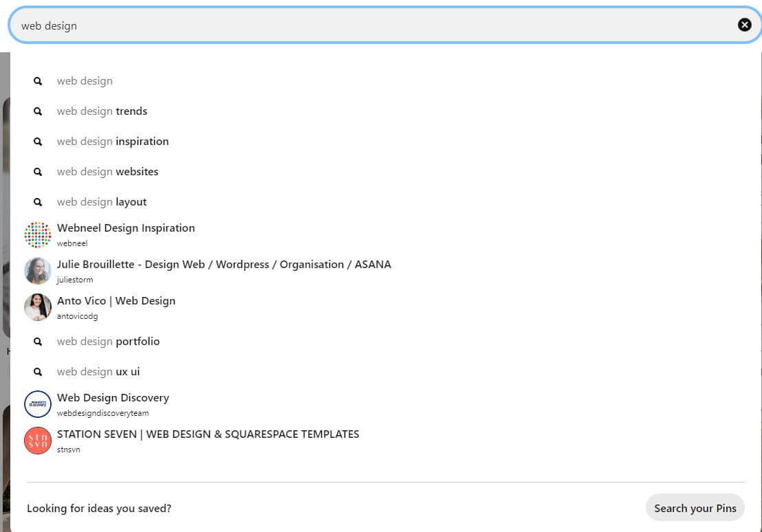Click the magnifier icon beside 'web design trends'
Screen dimensions: 762x532
pyautogui.click(x=37, y=111)
